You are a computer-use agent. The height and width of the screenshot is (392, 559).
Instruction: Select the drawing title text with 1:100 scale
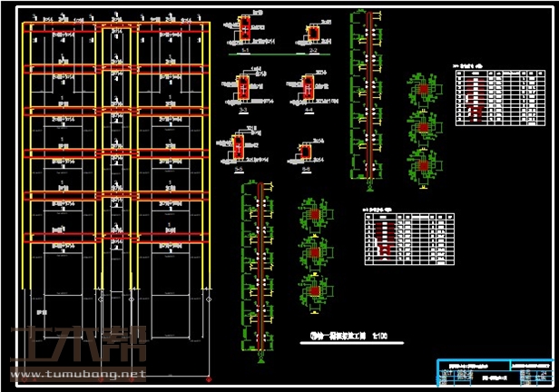[343, 336]
